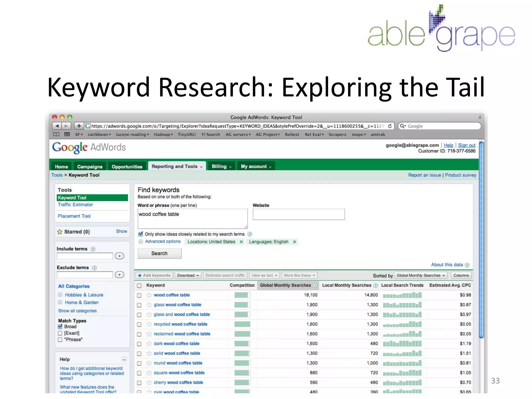
Task: Open the Traffic Estimator link
Action: point(75,205)
